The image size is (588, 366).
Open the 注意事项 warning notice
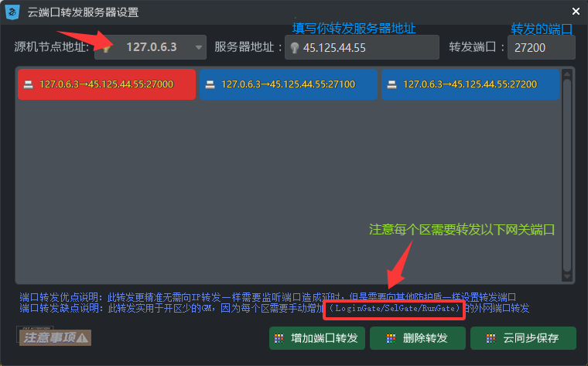pyautogui.click(x=55, y=337)
